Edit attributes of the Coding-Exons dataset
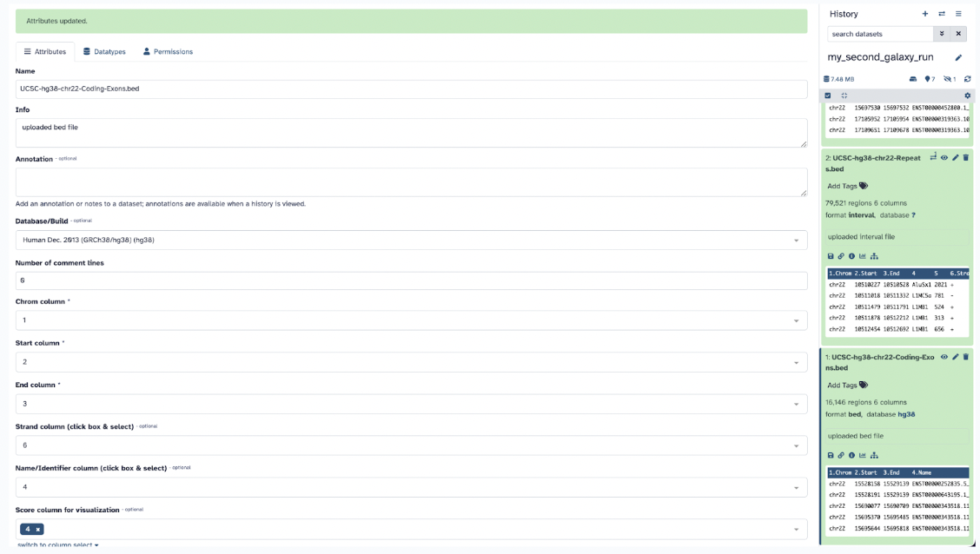Viewport: 980px width, 554px height. pos(955,357)
